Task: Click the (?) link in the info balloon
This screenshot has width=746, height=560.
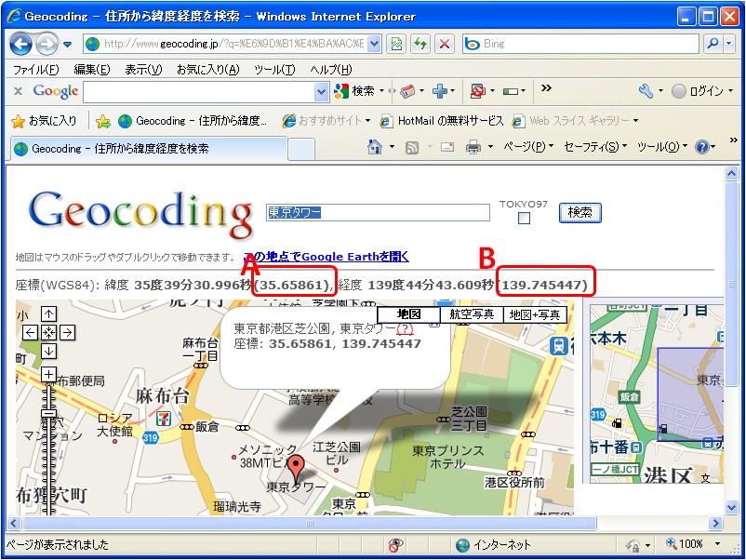Action: click(x=405, y=328)
